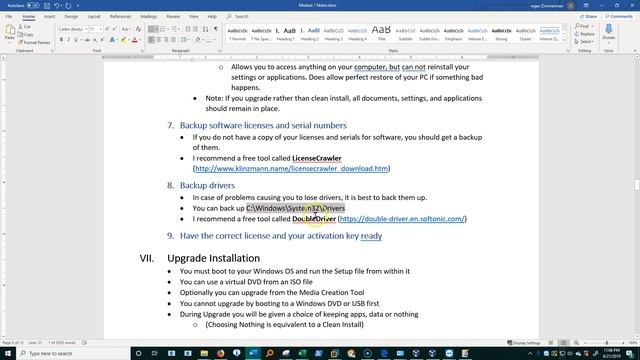Screen dimensions: 640x360
Task: Open the Quick Access Toolbar customize arrow
Action: tap(78, 6)
